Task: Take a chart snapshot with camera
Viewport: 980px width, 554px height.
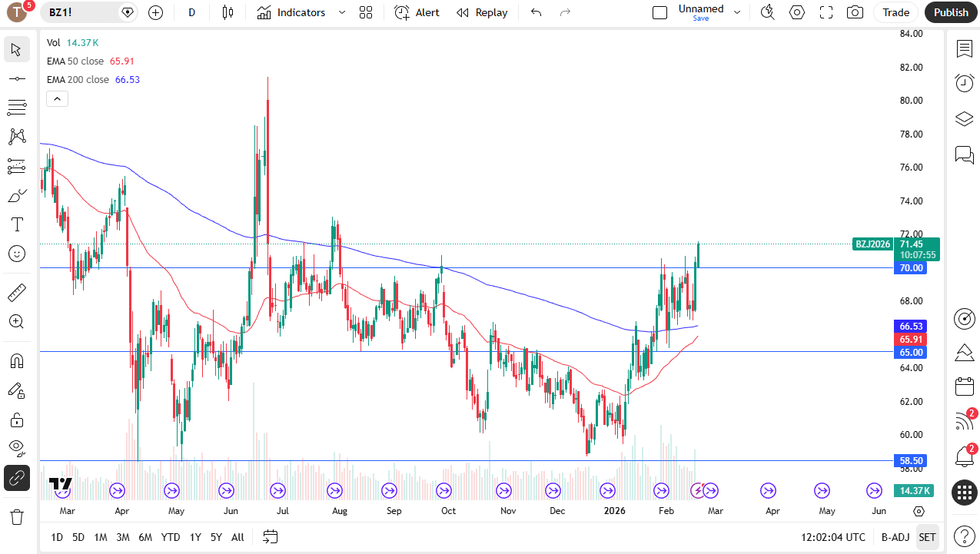Action: [855, 12]
